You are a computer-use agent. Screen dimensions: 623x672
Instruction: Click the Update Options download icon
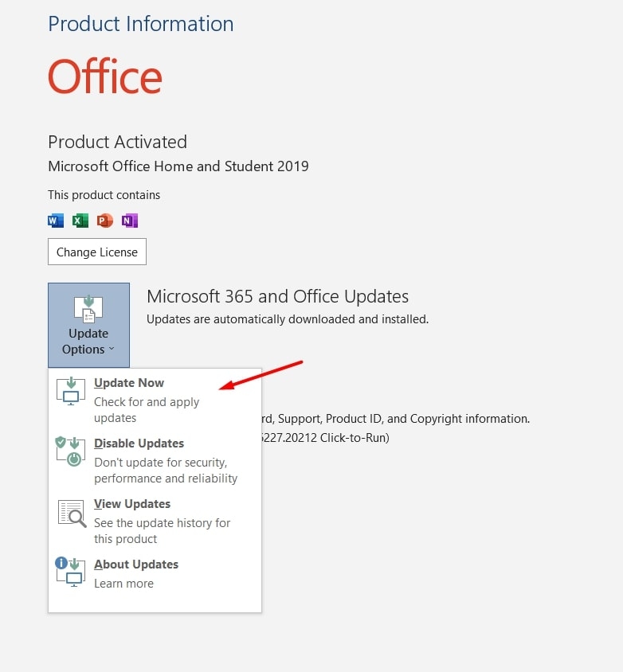coord(88,309)
